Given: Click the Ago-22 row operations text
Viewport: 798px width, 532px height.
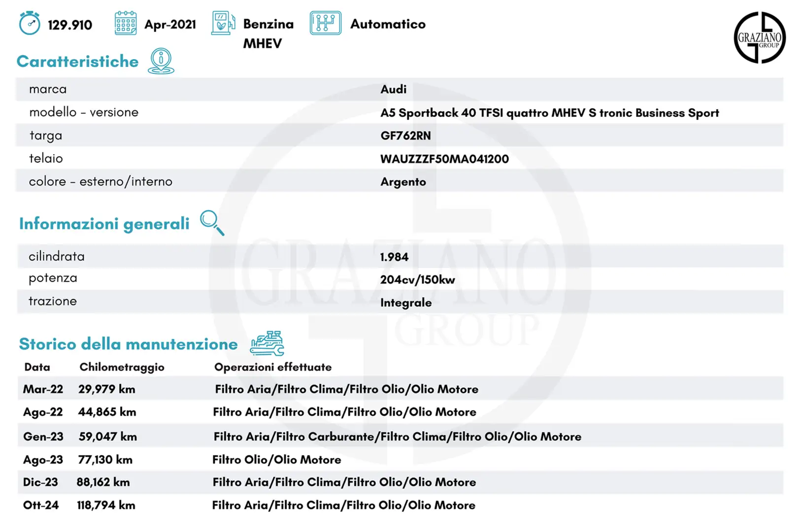Looking at the screenshot, I should pos(344,412).
